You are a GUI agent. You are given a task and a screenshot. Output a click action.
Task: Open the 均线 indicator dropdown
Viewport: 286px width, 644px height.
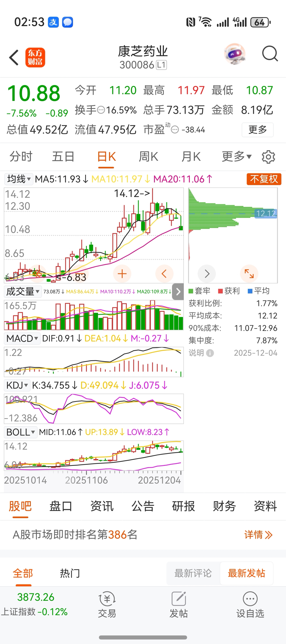[19, 179]
